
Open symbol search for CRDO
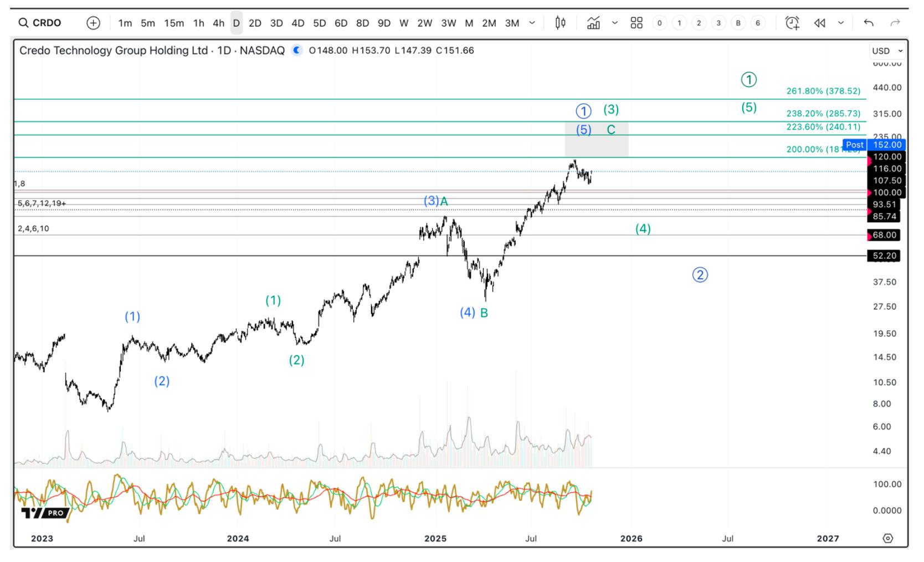click(40, 23)
